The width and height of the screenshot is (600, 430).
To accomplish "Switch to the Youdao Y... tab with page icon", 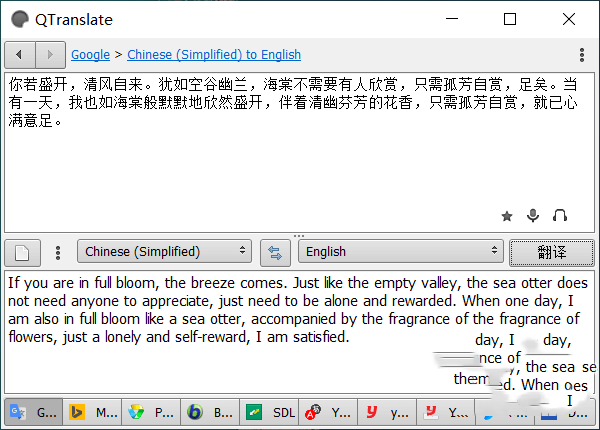I will pyautogui.click(x=446, y=412).
